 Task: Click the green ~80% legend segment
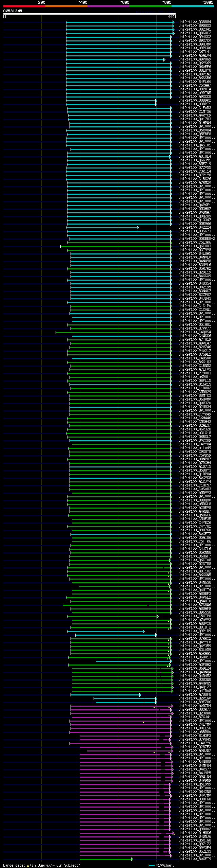[x=151, y=6]
